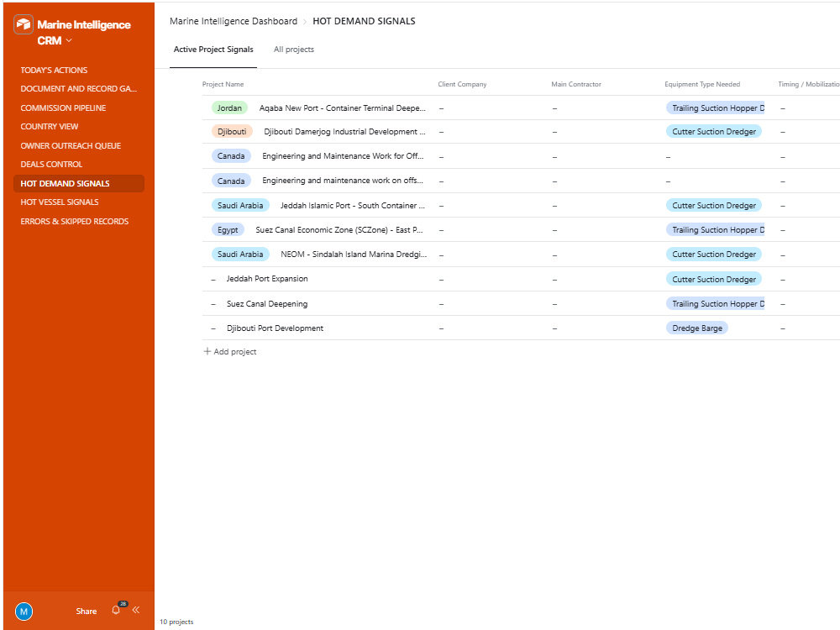Open NEOM - Sindalah Island Marina Dredging project
This screenshot has width=840, height=630.
(x=354, y=254)
